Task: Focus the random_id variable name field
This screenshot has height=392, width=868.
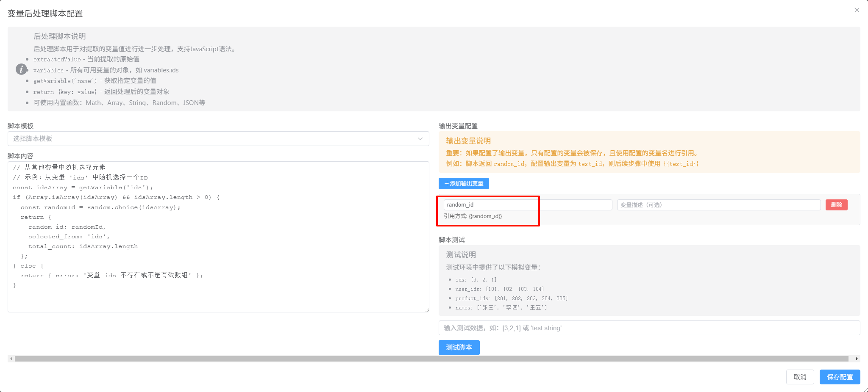Action: pyautogui.click(x=527, y=205)
